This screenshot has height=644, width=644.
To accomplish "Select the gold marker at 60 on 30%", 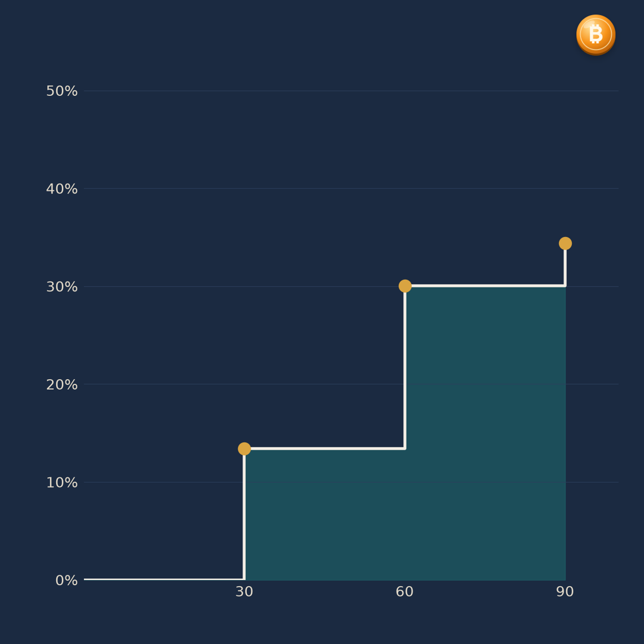I will [x=405, y=286].
